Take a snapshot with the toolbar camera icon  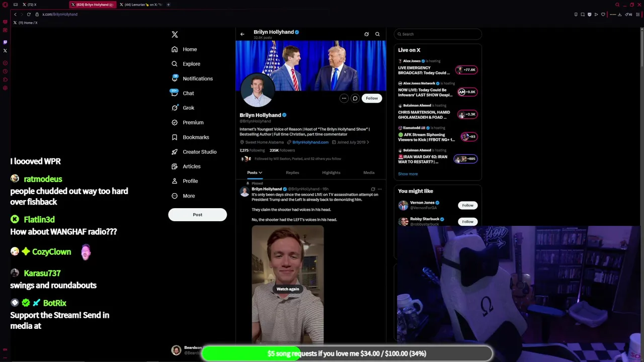point(583,14)
